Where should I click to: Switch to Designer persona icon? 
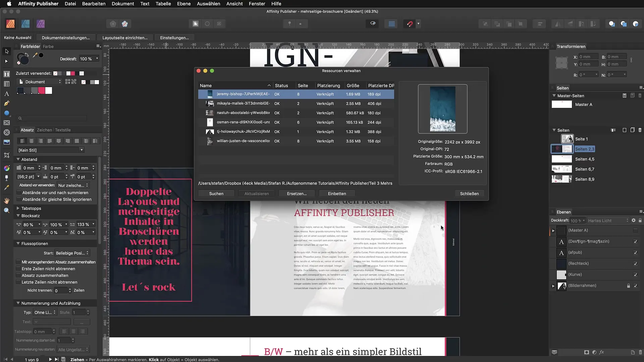point(25,24)
